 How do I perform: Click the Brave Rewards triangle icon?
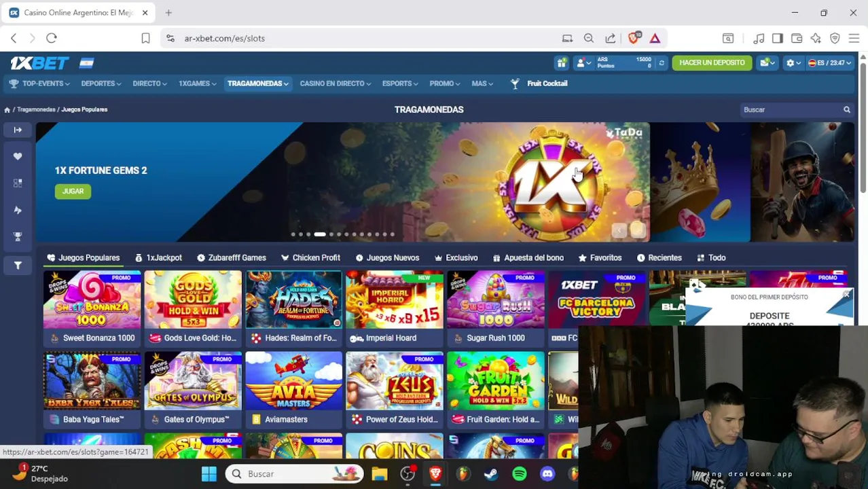(x=655, y=38)
